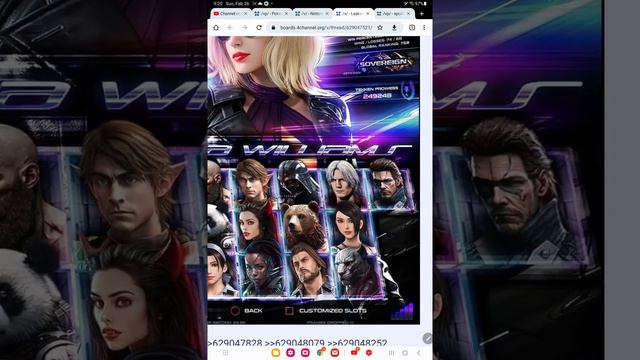Reload the current page
This screenshot has height=360, width=640.
(x=259, y=27)
